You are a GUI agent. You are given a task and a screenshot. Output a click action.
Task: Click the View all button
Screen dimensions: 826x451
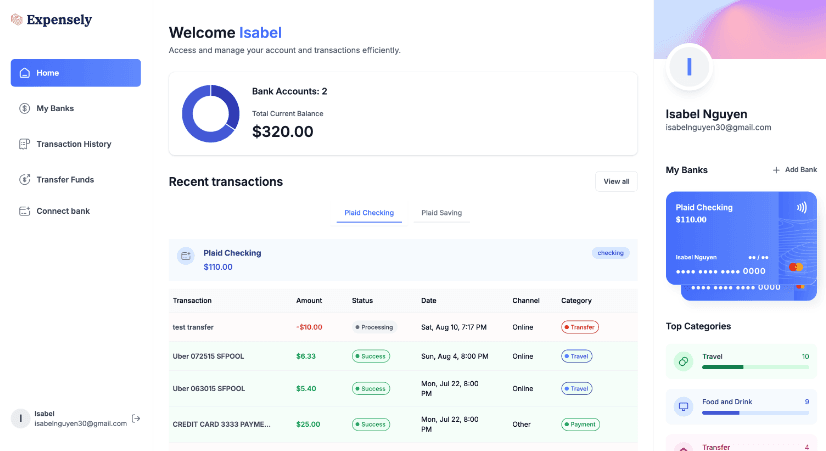(616, 182)
